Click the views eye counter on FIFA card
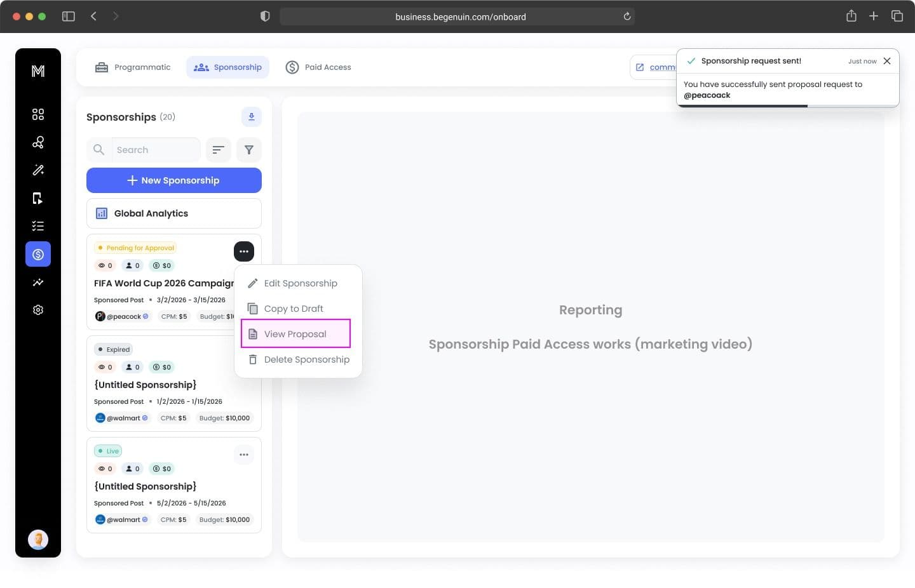This screenshot has width=915, height=588. click(x=105, y=265)
